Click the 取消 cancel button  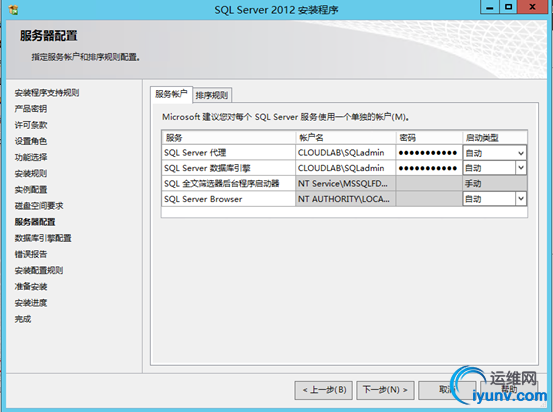pos(447,390)
